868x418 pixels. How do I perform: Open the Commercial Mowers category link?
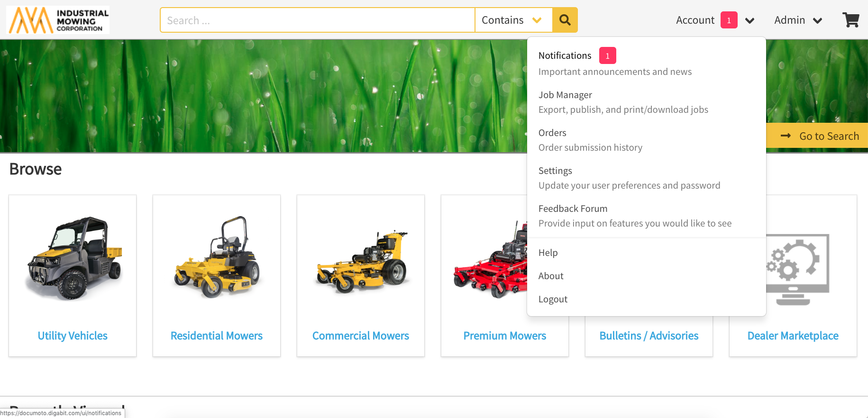360,336
